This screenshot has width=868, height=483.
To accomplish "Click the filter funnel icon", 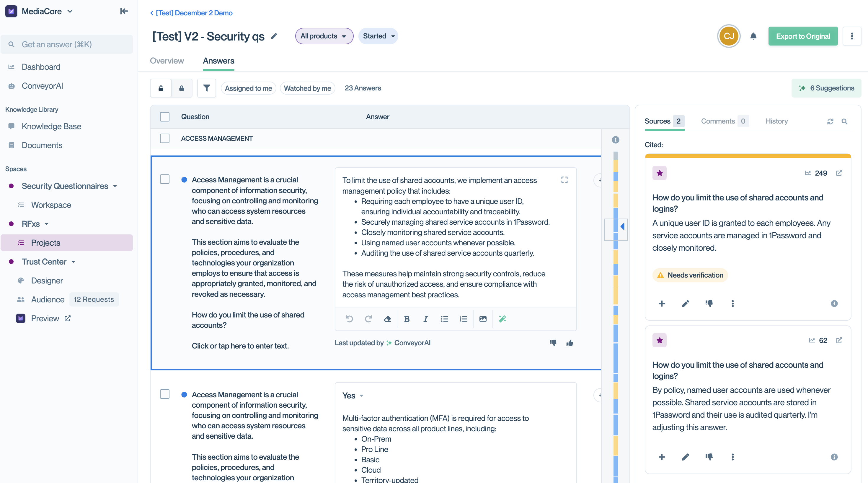I will 206,88.
